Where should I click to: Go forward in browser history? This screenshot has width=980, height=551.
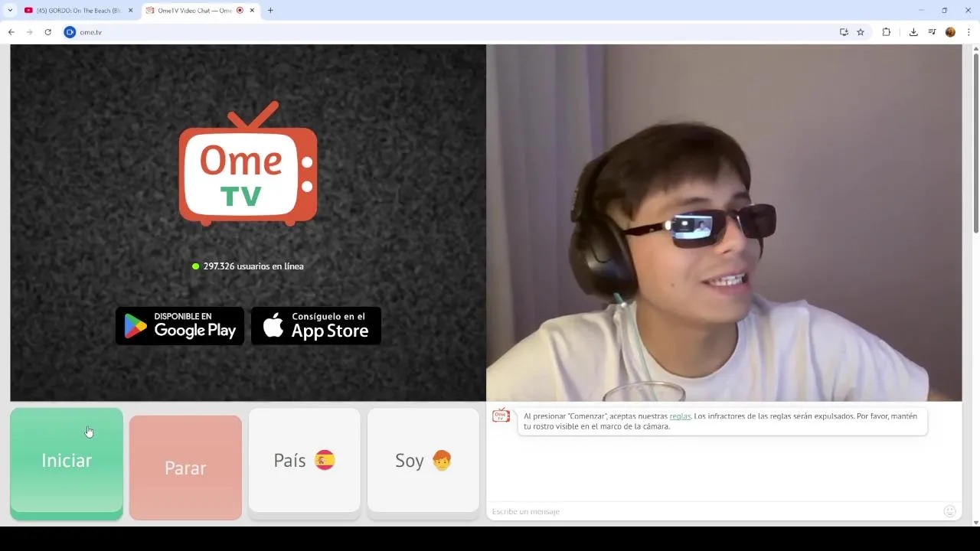pos(30,32)
